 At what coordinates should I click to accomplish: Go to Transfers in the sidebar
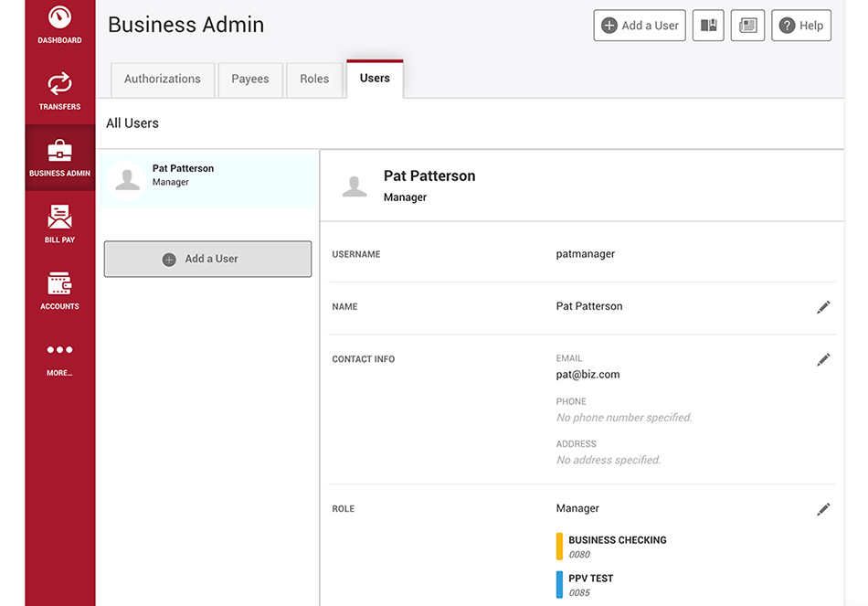[59, 91]
